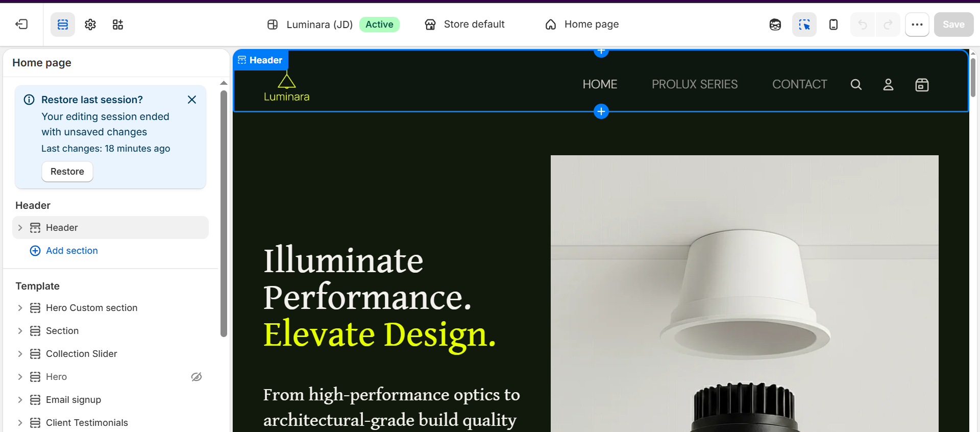Screen dimensions: 980x432
Task: Click the cart icon in store header
Action: [922, 85]
